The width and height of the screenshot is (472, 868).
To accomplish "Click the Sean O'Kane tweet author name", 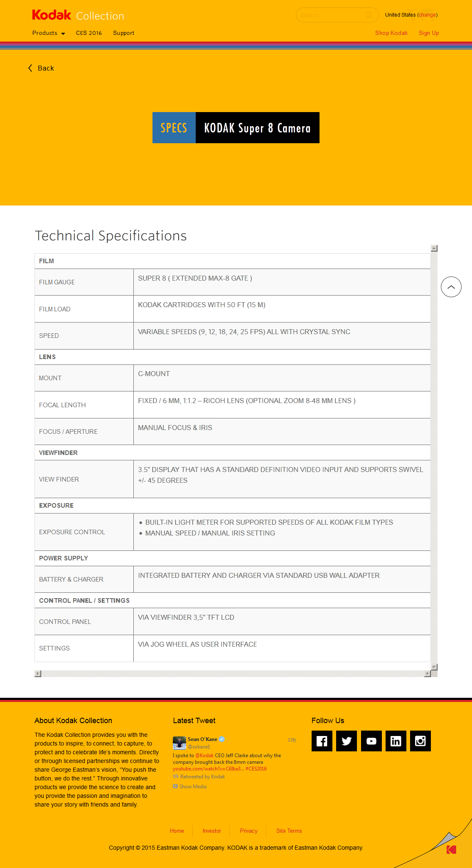I will point(202,739).
